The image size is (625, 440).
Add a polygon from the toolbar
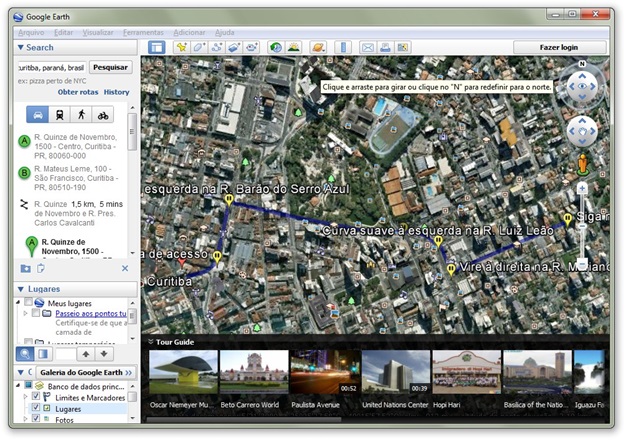(x=199, y=47)
